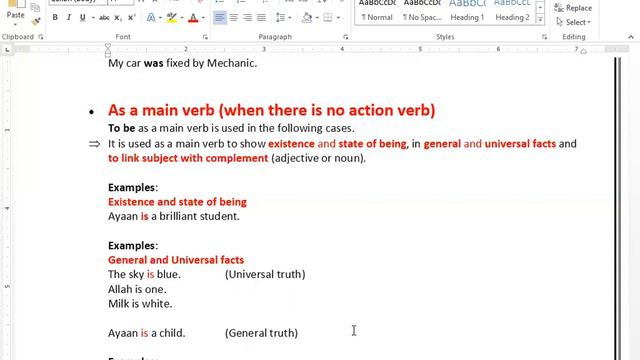The height and width of the screenshot is (360, 640).
Task: Align text right
Action: [247, 18]
